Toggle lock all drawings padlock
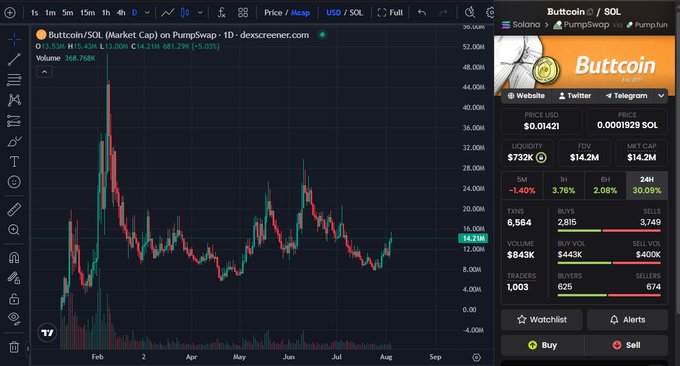This screenshot has width=680, height=366. 14,298
